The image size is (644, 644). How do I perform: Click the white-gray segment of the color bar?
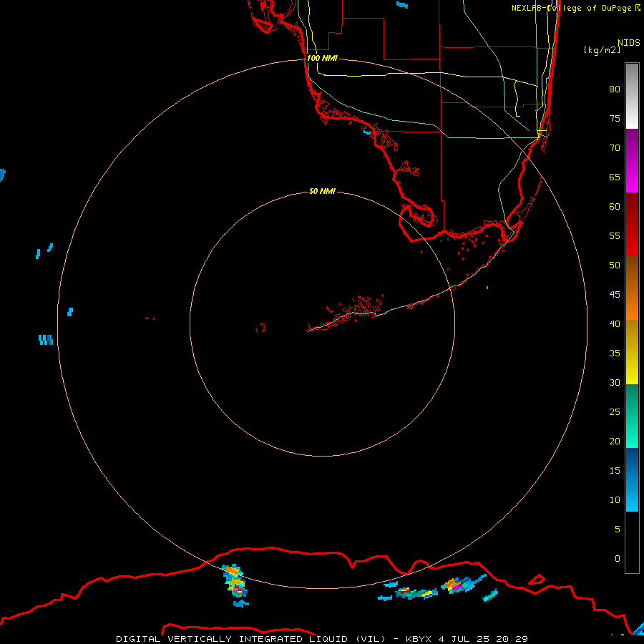(632, 96)
